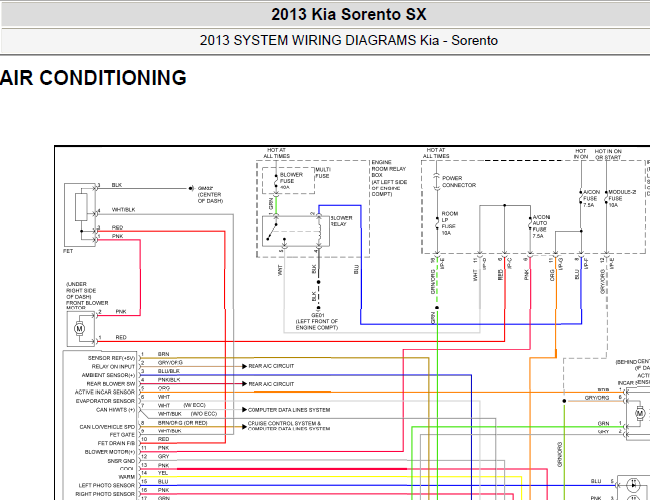Click the 'GRY/ORG' wire label at pin 2
This screenshot has height=500, width=650.
pyautogui.click(x=170, y=363)
